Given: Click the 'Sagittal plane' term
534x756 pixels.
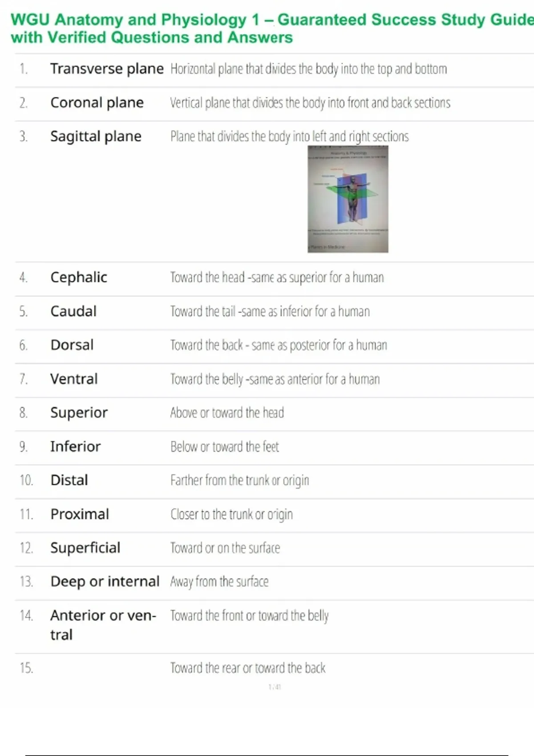Looking at the screenshot, I should click(x=96, y=137).
